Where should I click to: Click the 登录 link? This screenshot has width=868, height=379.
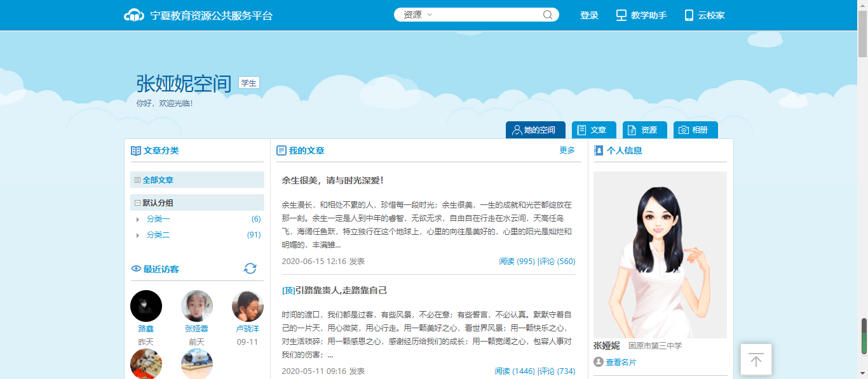click(589, 15)
